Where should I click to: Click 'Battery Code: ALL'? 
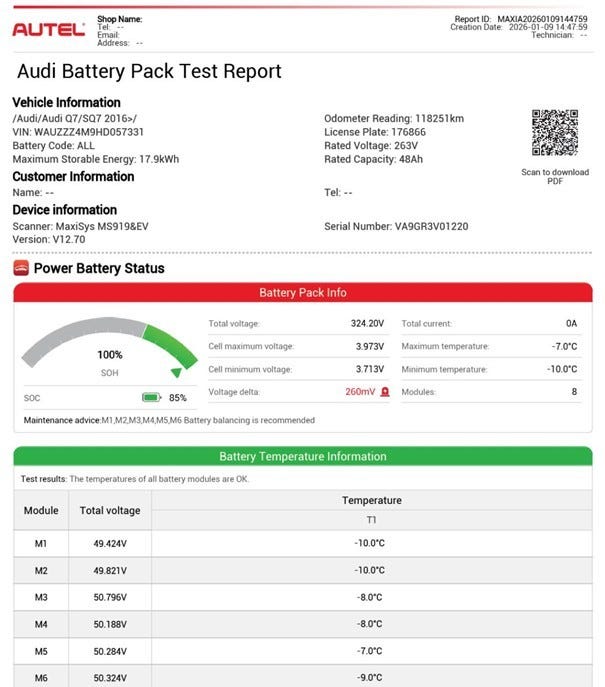pos(53,145)
